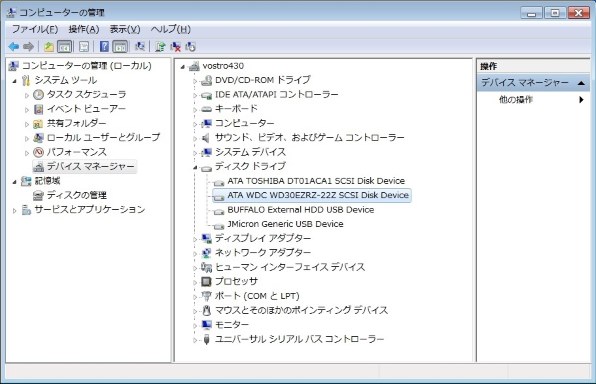Select the サービスとアプリケーション label
This screenshot has width=596, height=384.
(x=90, y=209)
